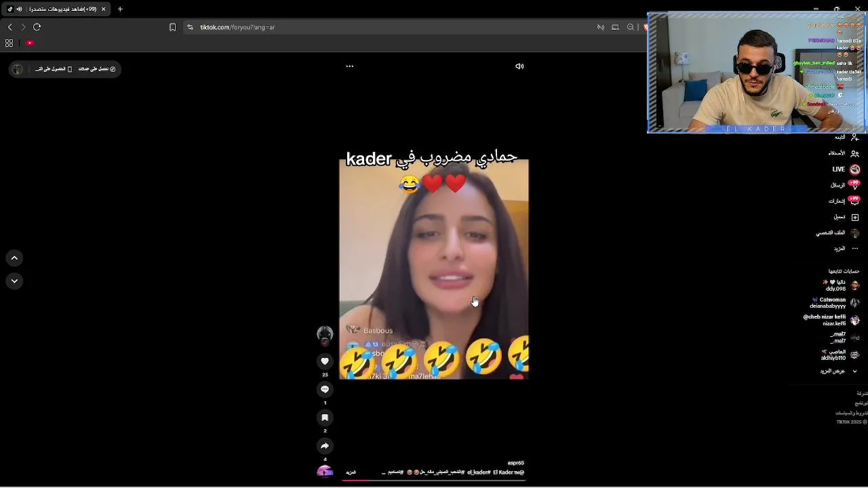The height and width of the screenshot is (488, 868).
Task: Open the profile avatar in top-left pill
Action: coord(18,69)
